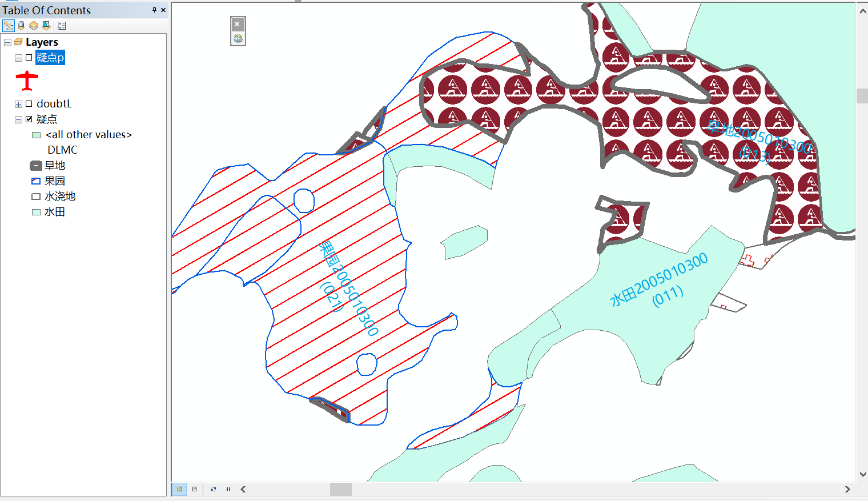Select the List By Visibility icon
The image size is (868, 501).
click(33, 25)
